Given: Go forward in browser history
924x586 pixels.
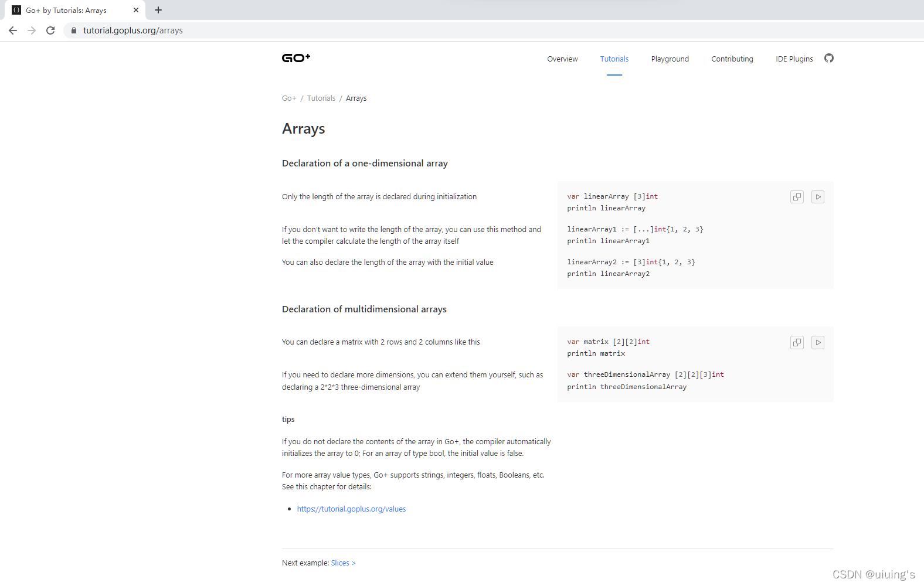Looking at the screenshot, I should point(32,30).
